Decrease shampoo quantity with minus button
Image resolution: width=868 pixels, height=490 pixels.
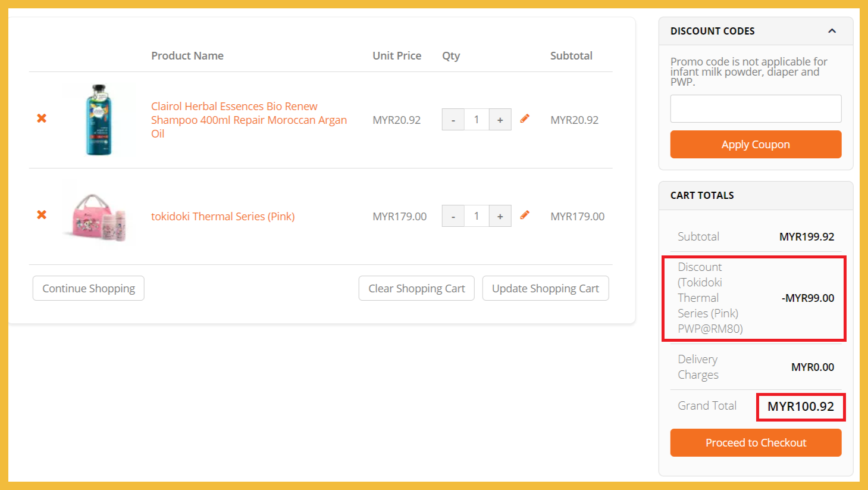click(453, 120)
